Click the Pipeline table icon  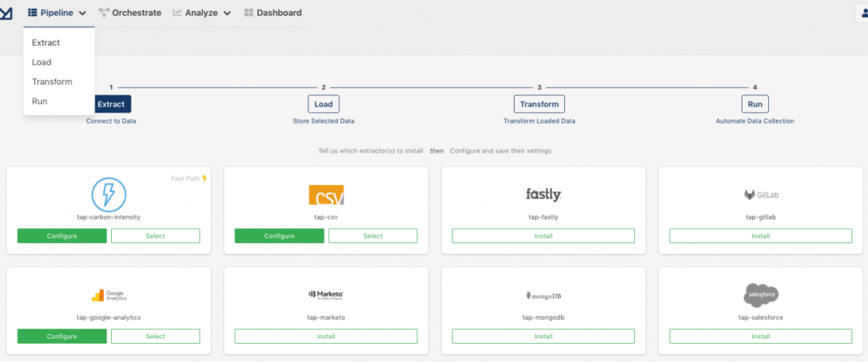coord(33,13)
